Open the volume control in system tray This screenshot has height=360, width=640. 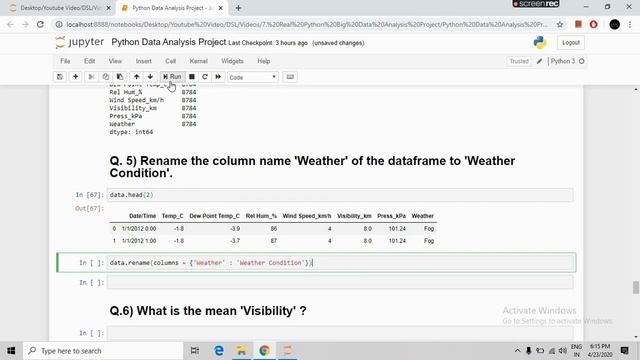[x=563, y=351]
